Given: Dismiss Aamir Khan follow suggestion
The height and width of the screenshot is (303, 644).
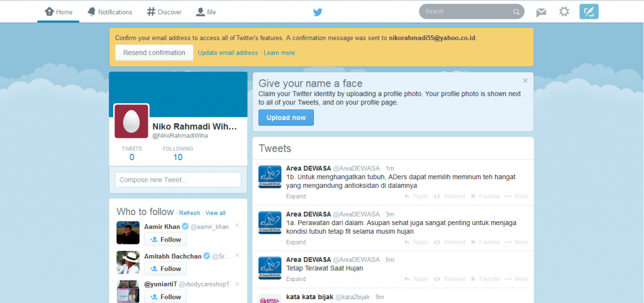Looking at the screenshot, I should (237, 226).
